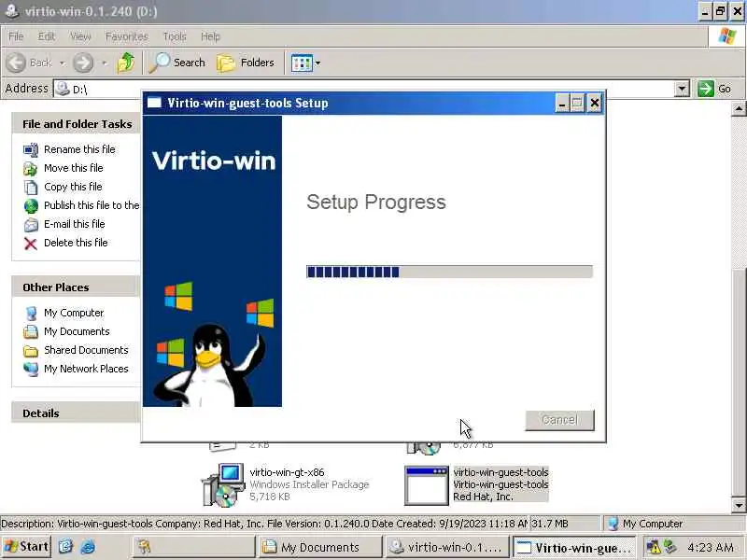This screenshot has height=560, width=747.
Task: Expand the Details panel header
Action: [x=76, y=413]
